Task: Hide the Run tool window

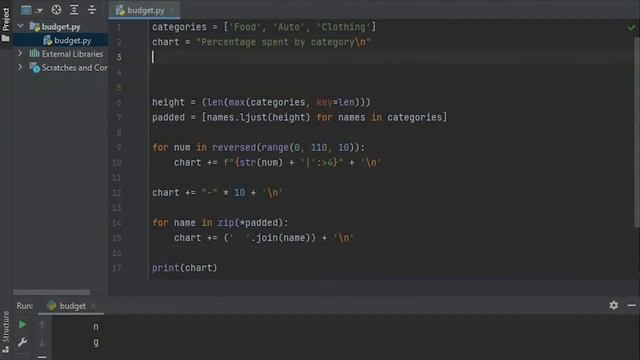Action: point(631,305)
